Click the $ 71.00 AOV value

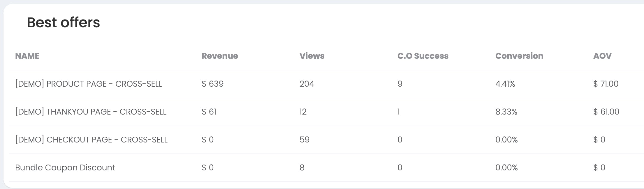[606, 84]
